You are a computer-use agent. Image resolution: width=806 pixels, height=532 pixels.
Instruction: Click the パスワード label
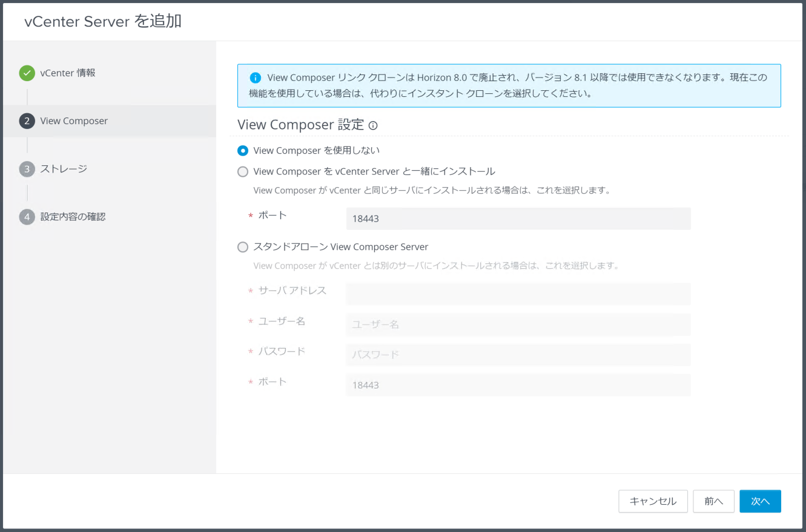282,352
